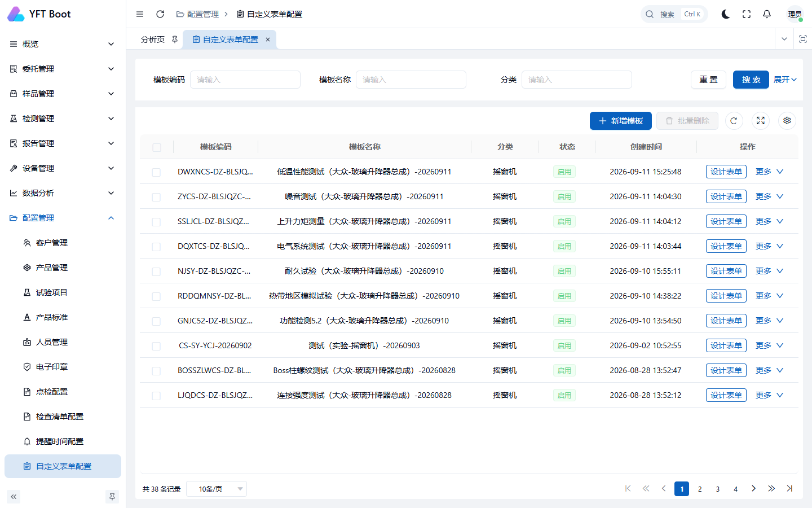Image resolution: width=812 pixels, height=508 pixels.
Task: Tick the checkbox for DWXNCS-DZ-BLSJQ row
Action: [x=156, y=172]
